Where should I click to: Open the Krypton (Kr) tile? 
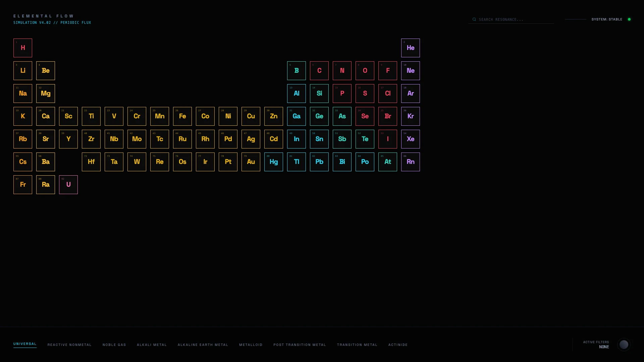tap(411, 116)
